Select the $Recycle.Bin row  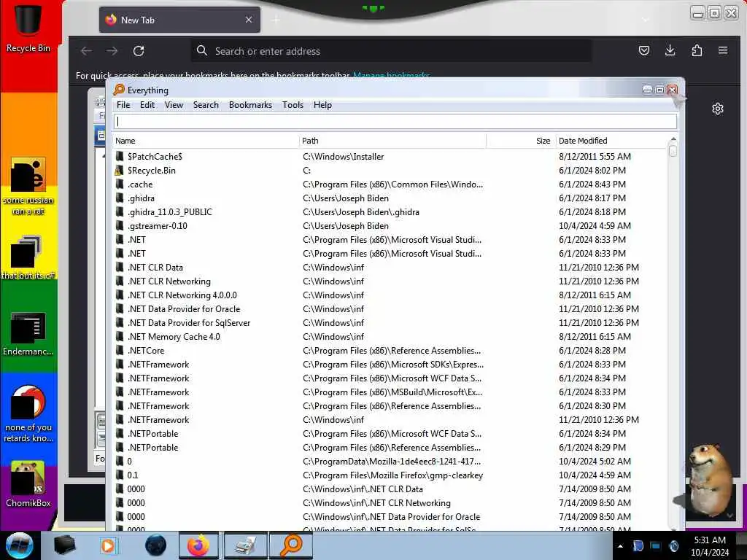(391, 170)
